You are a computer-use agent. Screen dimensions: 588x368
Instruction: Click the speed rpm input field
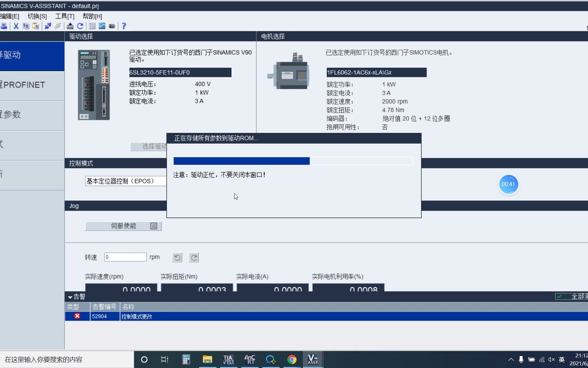[x=125, y=257]
